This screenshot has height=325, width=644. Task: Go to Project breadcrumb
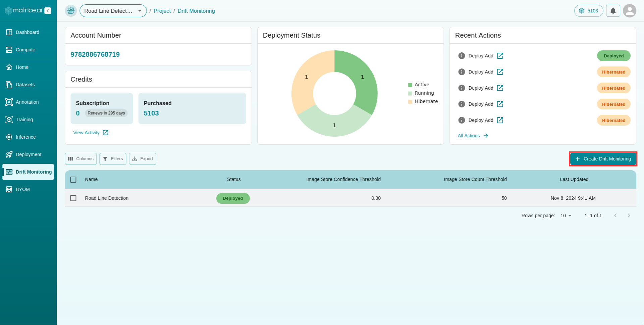(x=162, y=11)
